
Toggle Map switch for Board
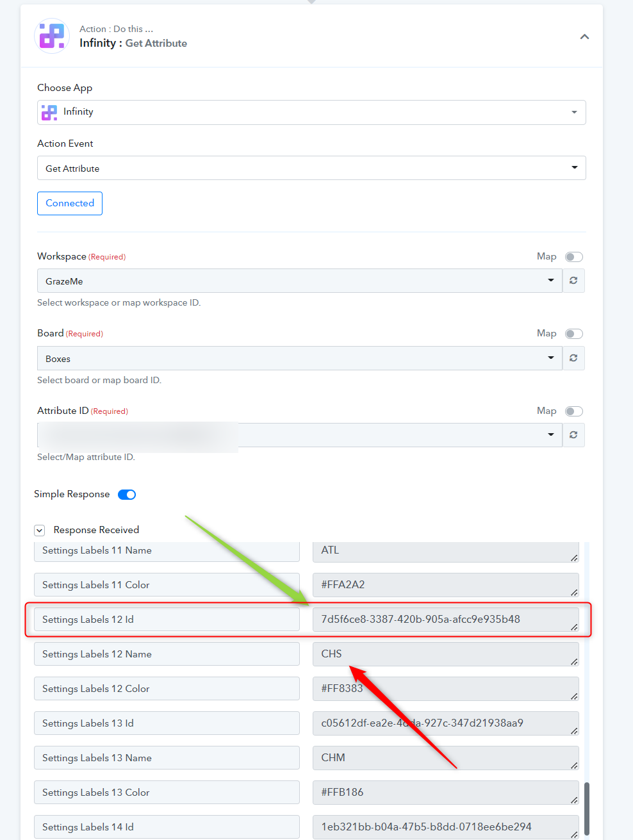coord(574,334)
